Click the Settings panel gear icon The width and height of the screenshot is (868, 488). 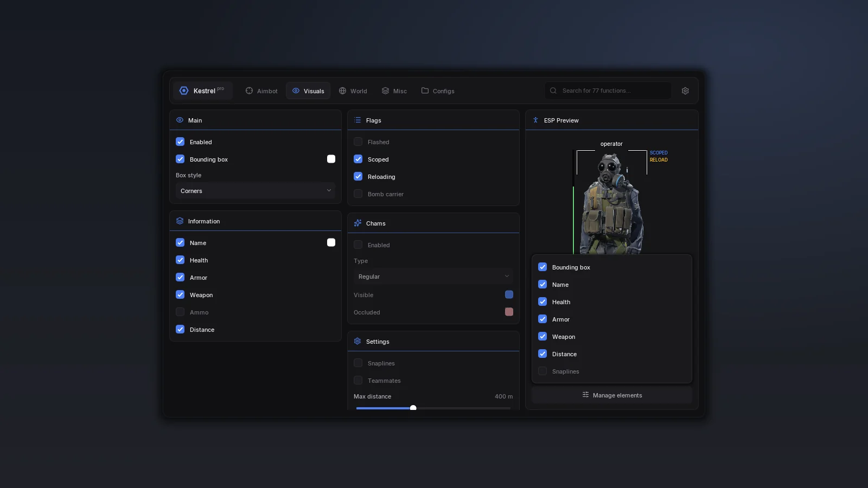358,341
